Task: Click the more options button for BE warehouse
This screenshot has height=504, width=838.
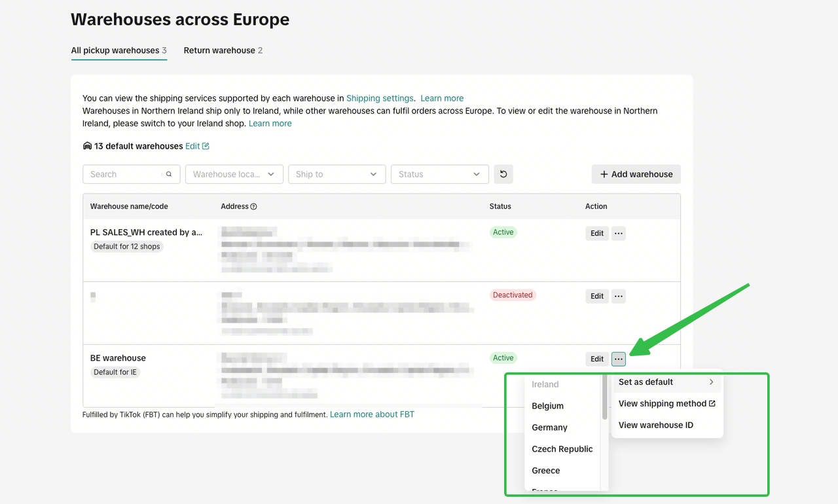Action: tap(619, 359)
